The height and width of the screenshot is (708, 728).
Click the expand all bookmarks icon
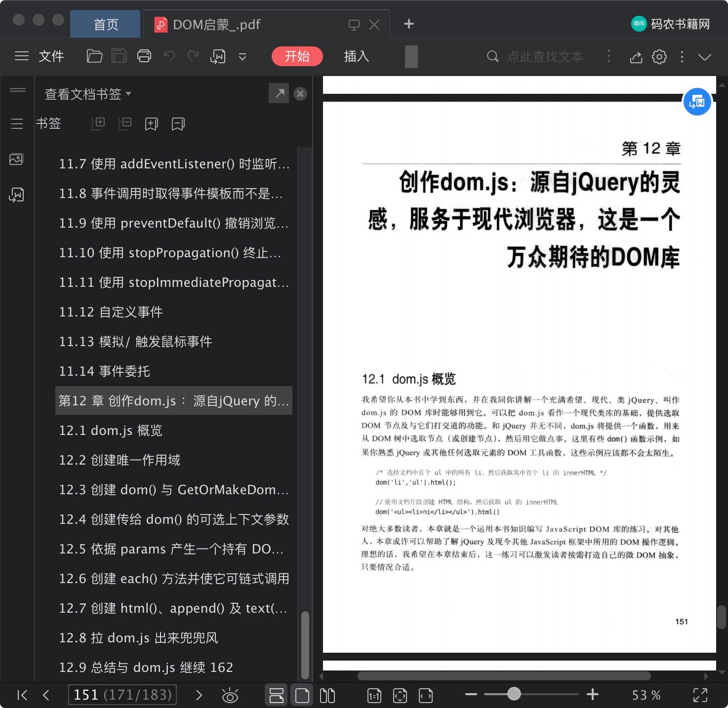point(98,123)
